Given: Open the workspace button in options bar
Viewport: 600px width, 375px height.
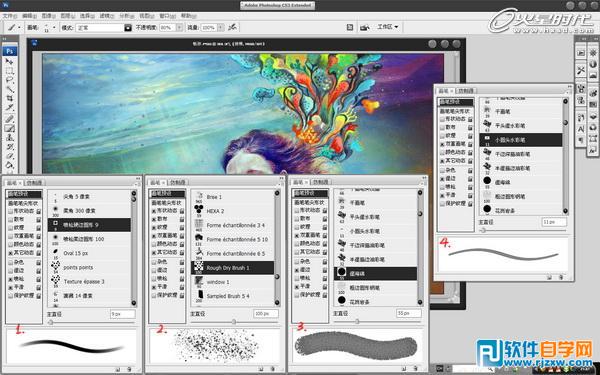Looking at the screenshot, I should (x=388, y=27).
